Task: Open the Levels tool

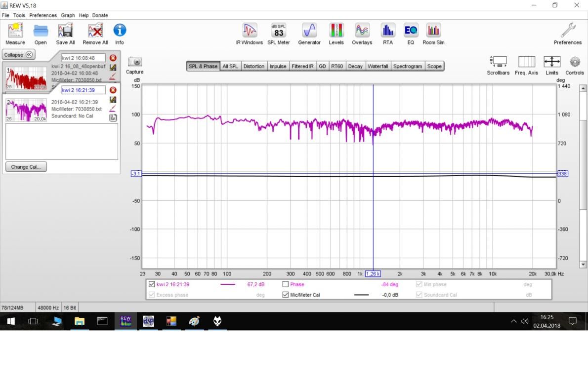Action: coord(336,34)
